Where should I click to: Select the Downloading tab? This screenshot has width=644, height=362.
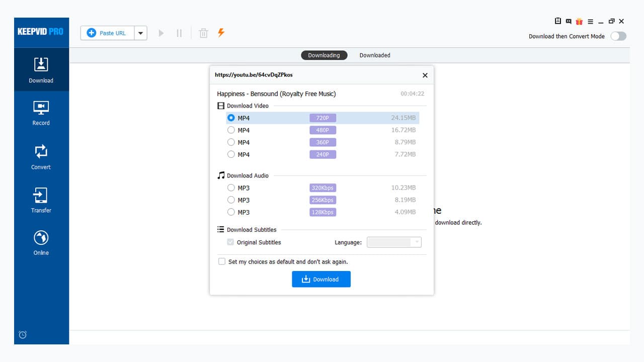tap(324, 55)
